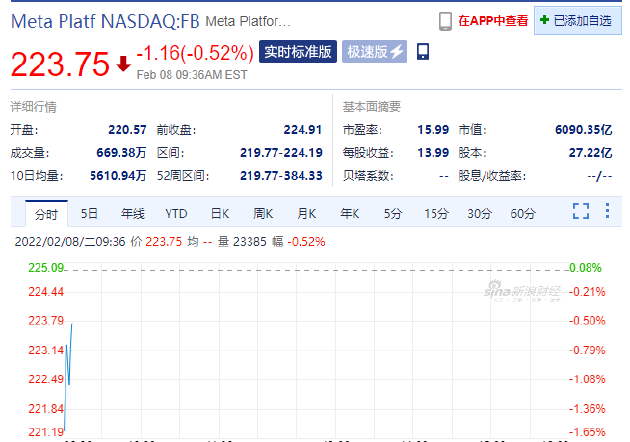Switch to the 周K chart tab
The image size is (630, 442).
point(263,213)
